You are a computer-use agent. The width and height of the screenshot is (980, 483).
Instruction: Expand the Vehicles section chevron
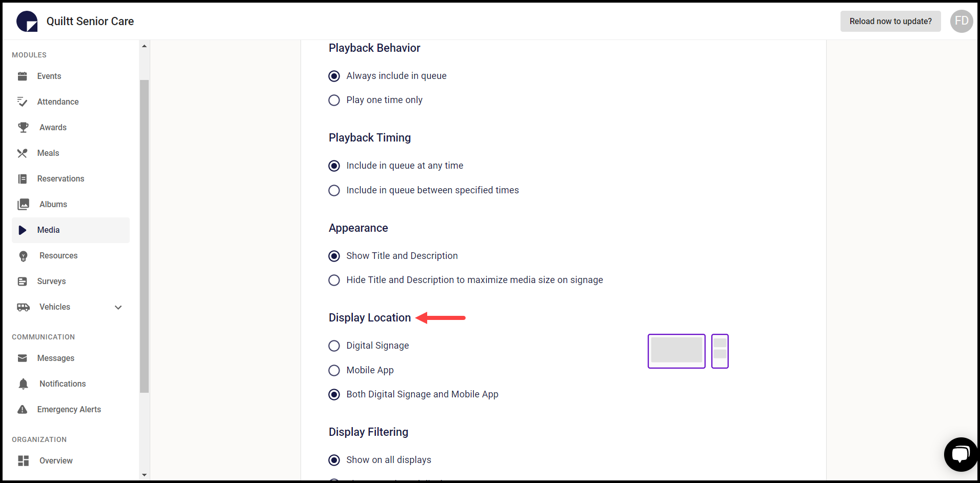click(x=118, y=307)
